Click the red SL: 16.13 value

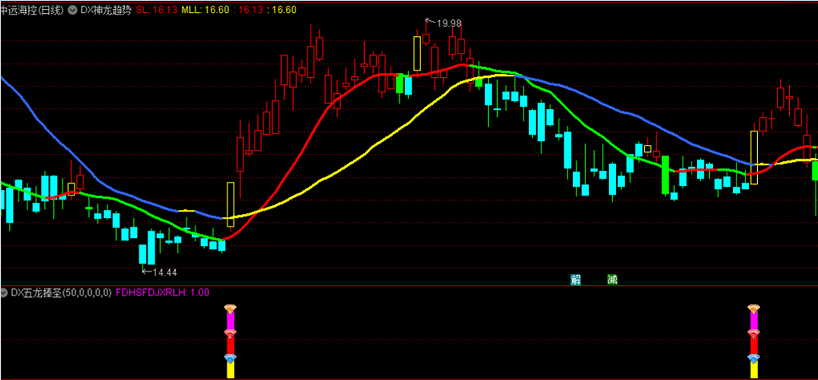click(x=157, y=9)
